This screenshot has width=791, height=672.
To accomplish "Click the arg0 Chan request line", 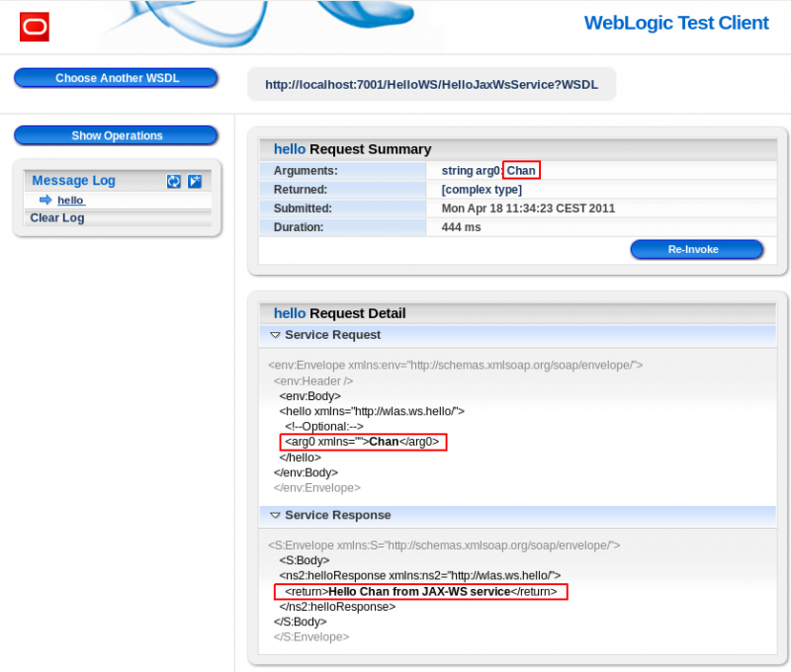I will coord(362,442).
